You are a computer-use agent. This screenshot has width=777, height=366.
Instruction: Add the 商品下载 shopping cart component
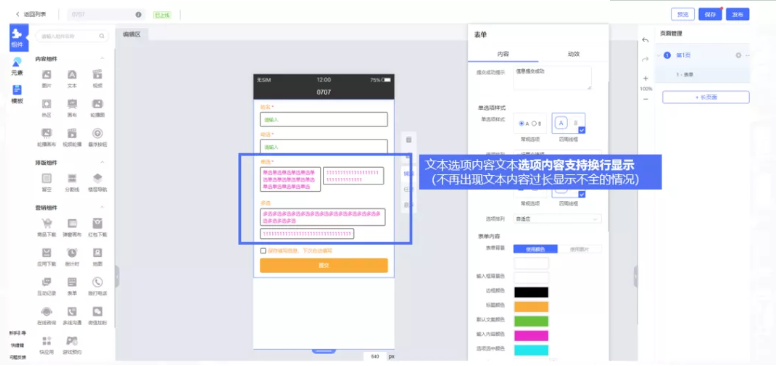coord(46,227)
